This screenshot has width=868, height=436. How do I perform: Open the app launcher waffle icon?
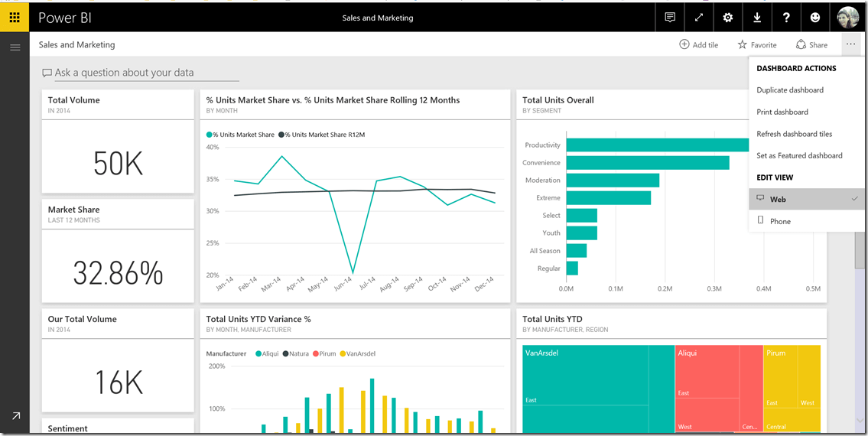click(x=15, y=17)
